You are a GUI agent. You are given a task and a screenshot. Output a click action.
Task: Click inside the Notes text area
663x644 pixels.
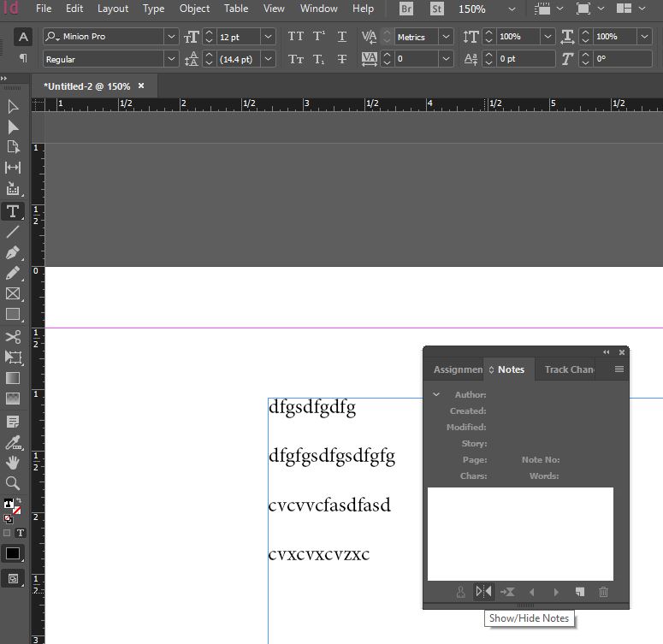[x=520, y=534]
